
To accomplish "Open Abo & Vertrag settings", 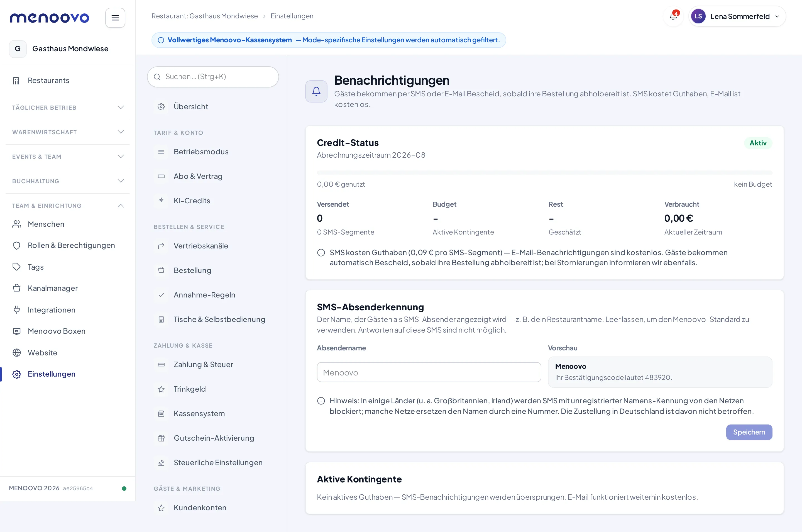I will click(x=213, y=176).
